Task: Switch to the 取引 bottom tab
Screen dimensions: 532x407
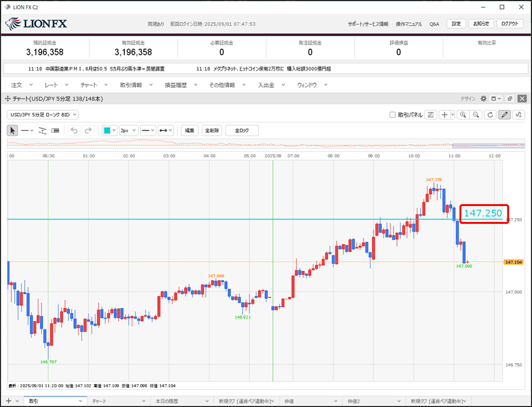Action: coord(55,401)
